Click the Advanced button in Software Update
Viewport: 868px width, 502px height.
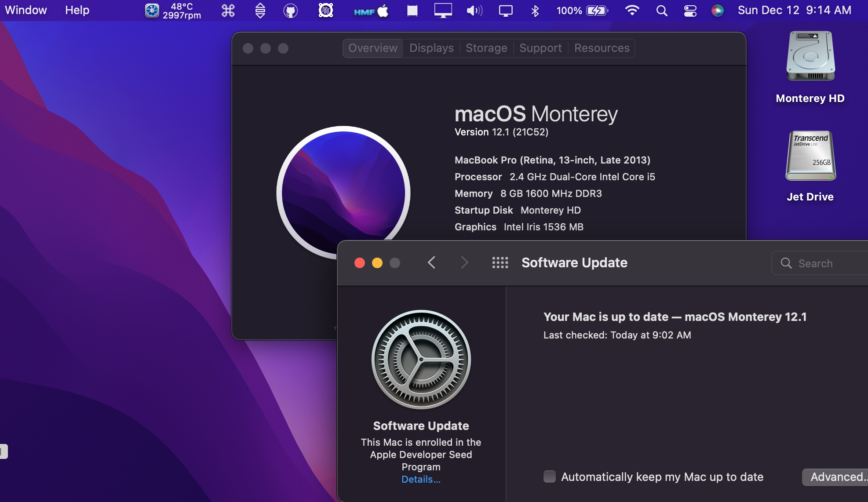tap(835, 477)
